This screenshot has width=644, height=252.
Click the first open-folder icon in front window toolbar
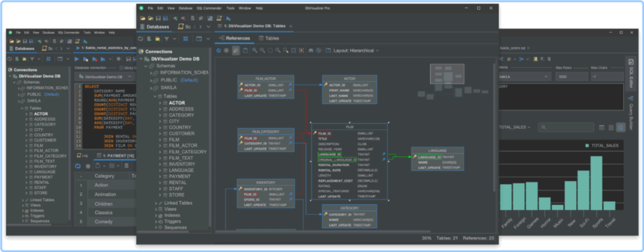click(143, 18)
